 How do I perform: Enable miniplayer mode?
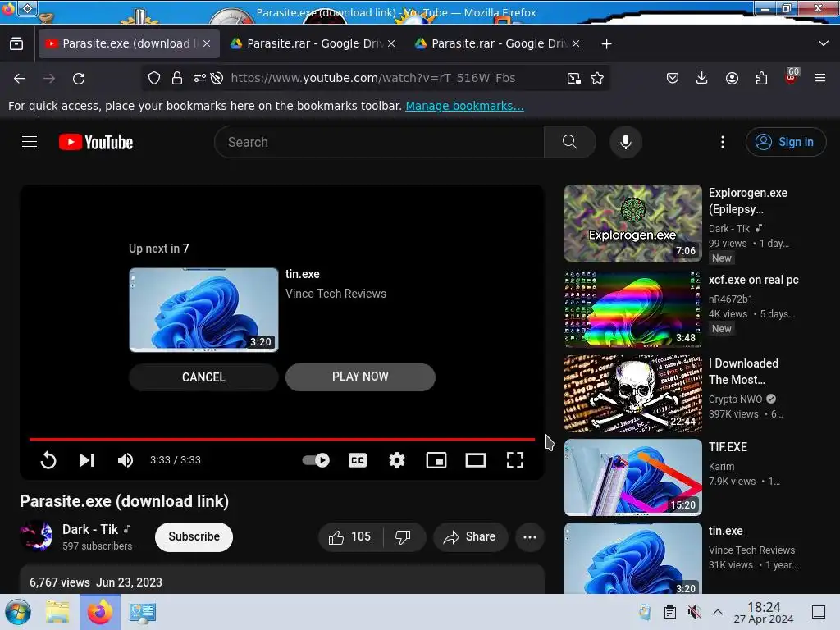coord(436,460)
